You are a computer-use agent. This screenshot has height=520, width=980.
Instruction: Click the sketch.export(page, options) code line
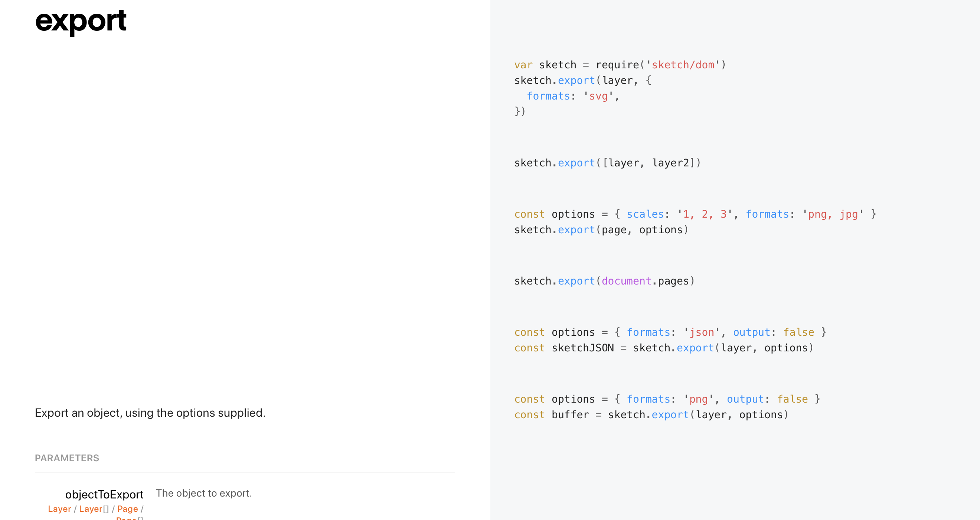pos(601,230)
